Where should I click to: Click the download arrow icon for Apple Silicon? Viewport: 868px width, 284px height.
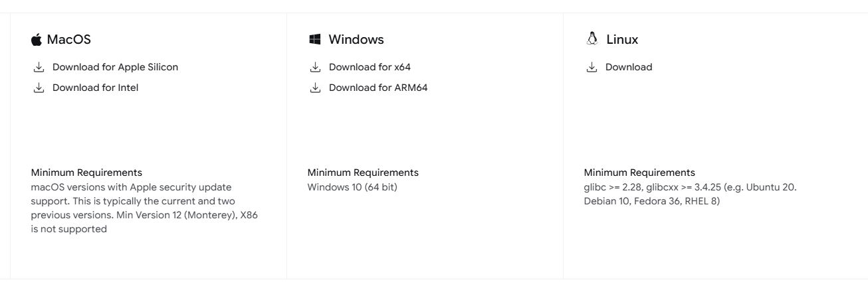[39, 67]
